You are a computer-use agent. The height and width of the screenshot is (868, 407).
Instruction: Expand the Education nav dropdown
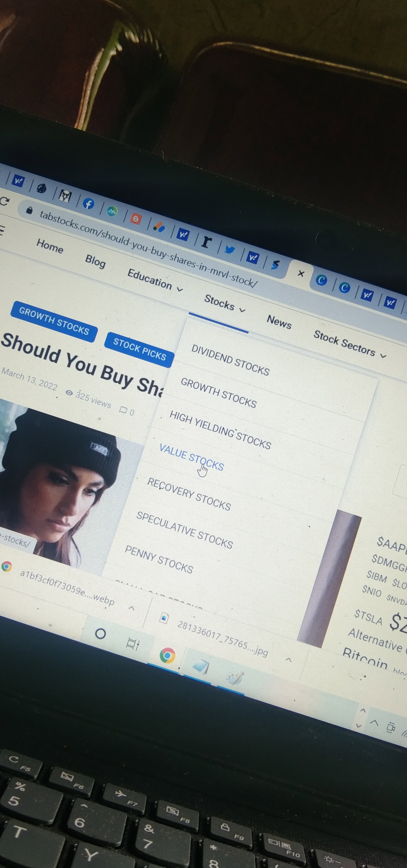tap(155, 280)
